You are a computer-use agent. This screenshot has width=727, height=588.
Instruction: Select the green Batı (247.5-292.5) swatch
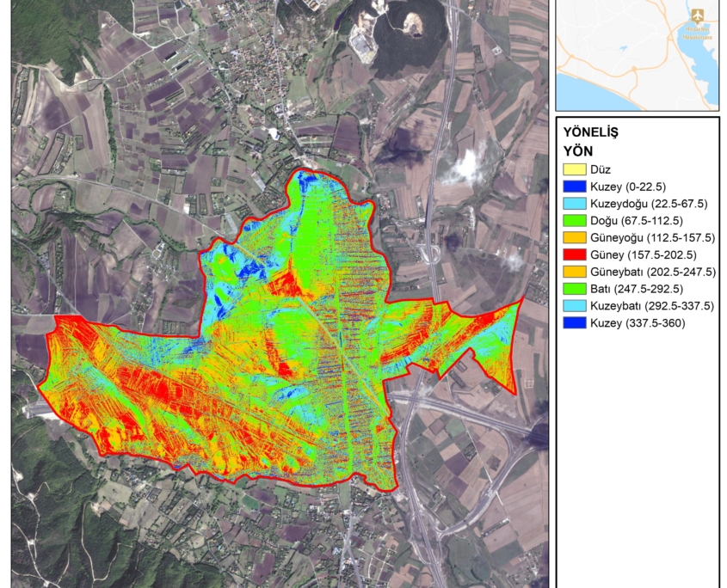pyautogui.click(x=574, y=289)
